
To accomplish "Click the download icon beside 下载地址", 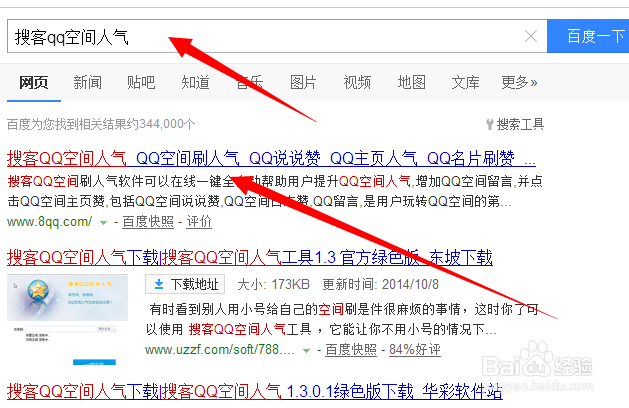I will [x=158, y=284].
